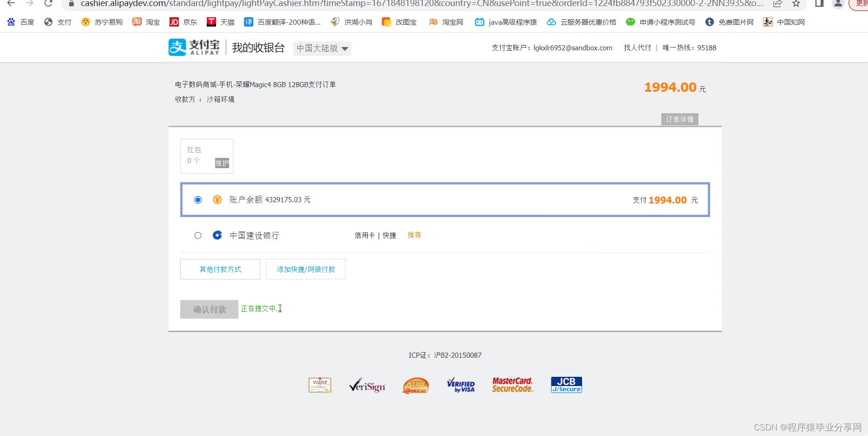
Task: Open the 免费图片网 bookmark
Action: (x=729, y=22)
